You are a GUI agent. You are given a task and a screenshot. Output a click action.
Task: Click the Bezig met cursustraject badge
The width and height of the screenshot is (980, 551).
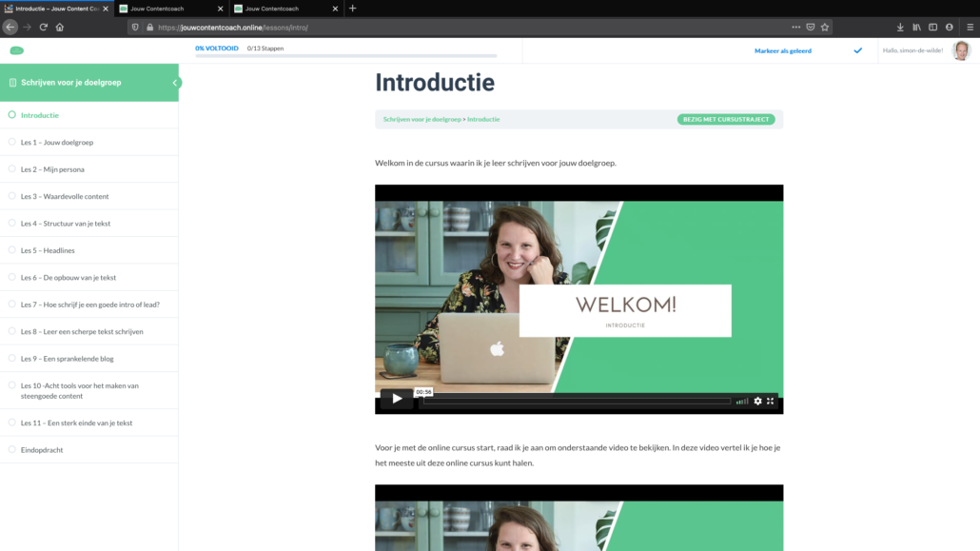[726, 119]
